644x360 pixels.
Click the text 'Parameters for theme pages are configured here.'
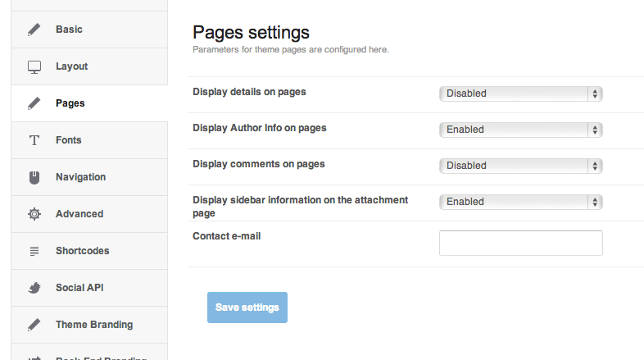pos(291,50)
